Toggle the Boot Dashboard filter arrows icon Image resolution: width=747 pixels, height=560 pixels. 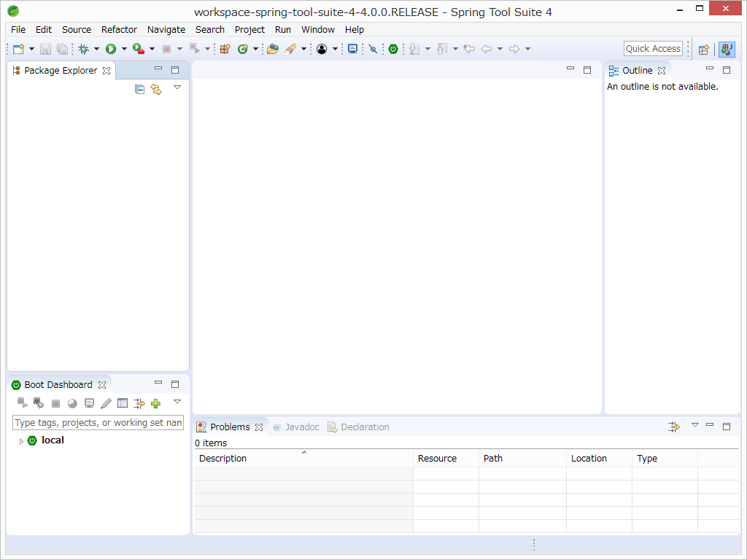(x=139, y=404)
